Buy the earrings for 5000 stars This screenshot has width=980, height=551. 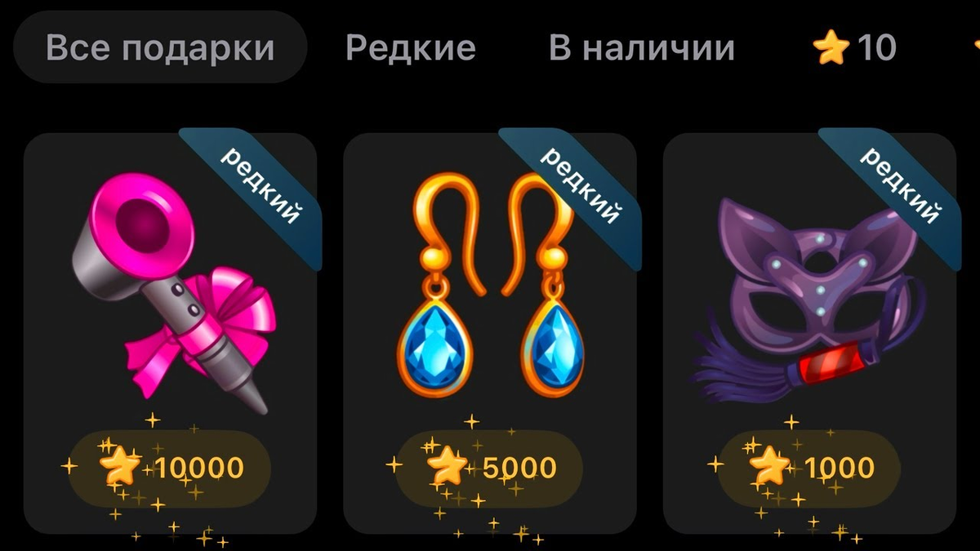click(489, 467)
